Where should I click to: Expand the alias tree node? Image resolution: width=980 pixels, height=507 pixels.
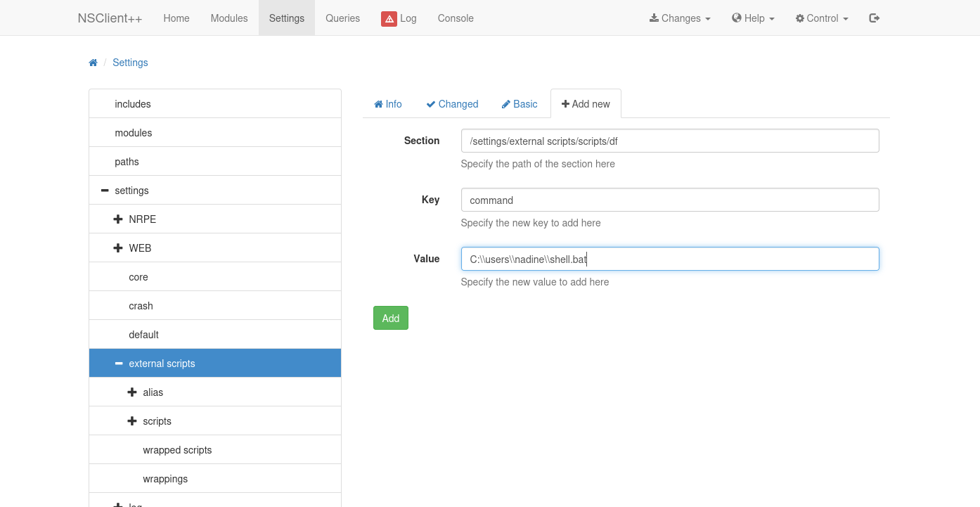point(132,392)
